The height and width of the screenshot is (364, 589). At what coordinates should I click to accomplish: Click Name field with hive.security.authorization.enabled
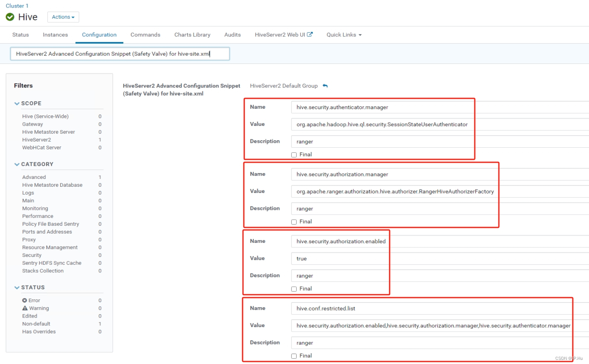tap(440, 242)
